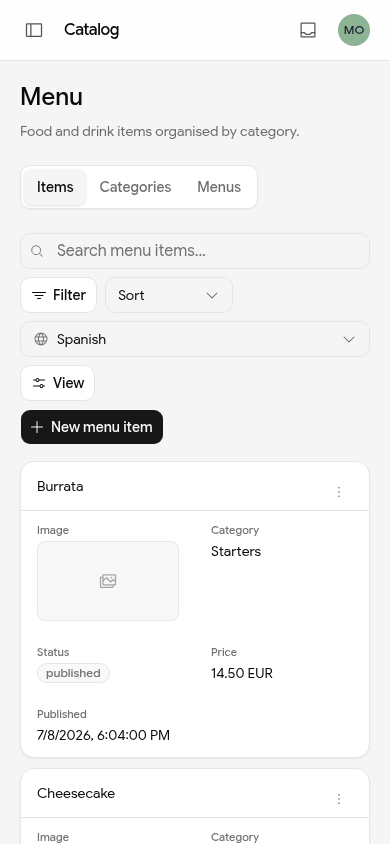This screenshot has width=390, height=844.
Task: Click the Menu page heading
Action: (x=52, y=97)
